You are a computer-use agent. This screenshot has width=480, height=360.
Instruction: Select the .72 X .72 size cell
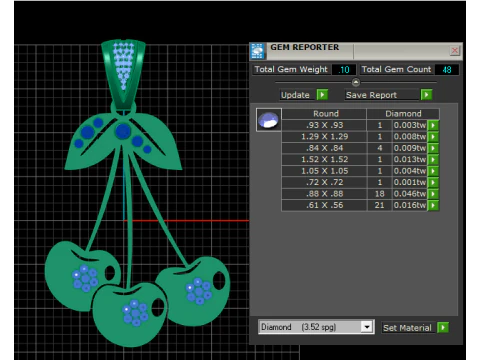324,182
